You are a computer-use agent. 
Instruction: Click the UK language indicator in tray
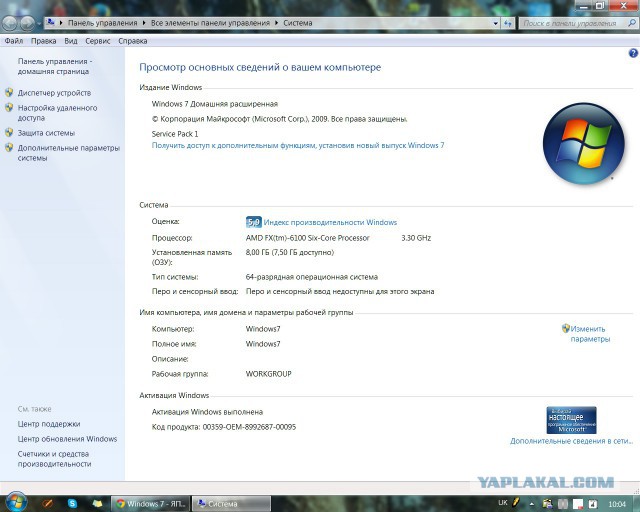503,503
